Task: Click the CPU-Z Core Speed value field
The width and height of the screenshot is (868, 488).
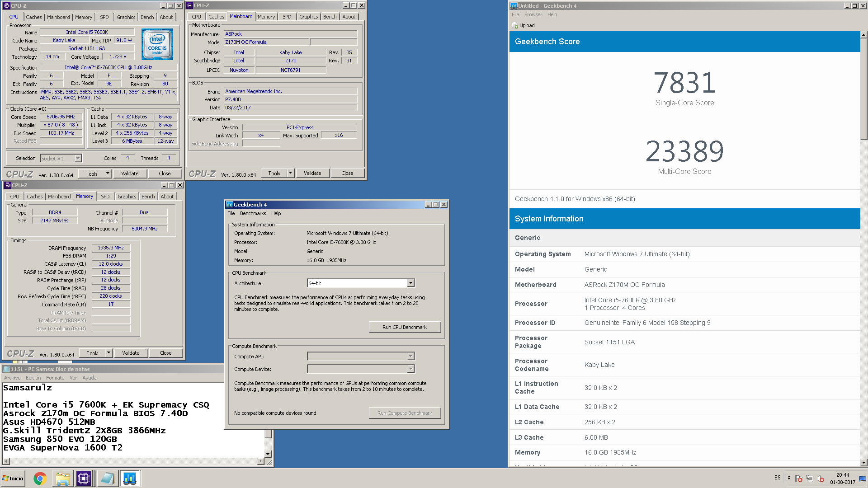Action: pyautogui.click(x=61, y=117)
